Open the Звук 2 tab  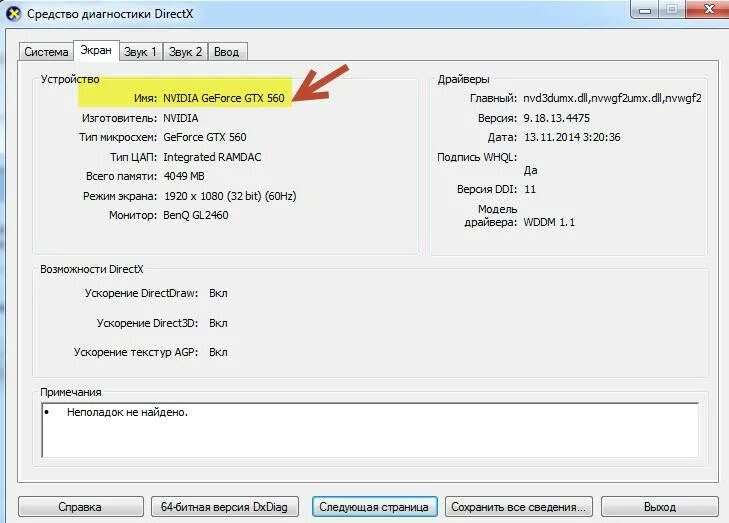tap(185, 52)
